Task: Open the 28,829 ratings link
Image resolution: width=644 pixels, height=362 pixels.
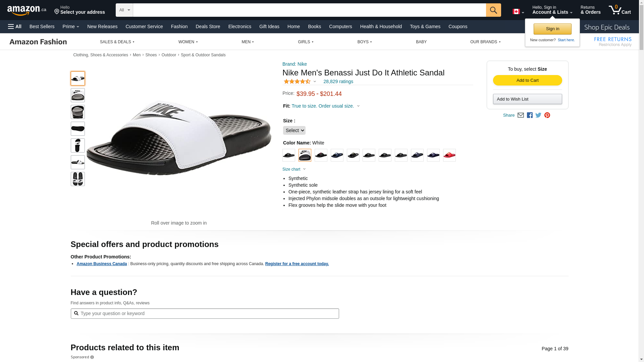Action: coord(338,81)
